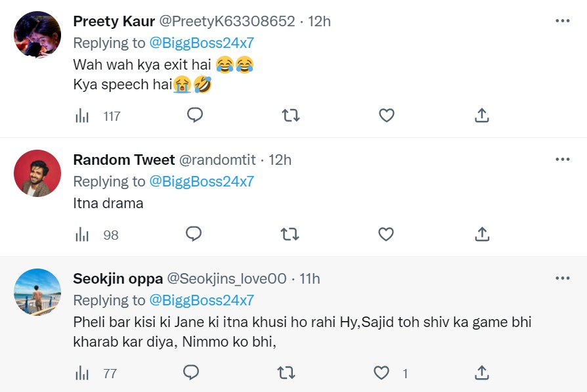Open more options on Random Tweet's post
587x392 pixels.
point(562,160)
